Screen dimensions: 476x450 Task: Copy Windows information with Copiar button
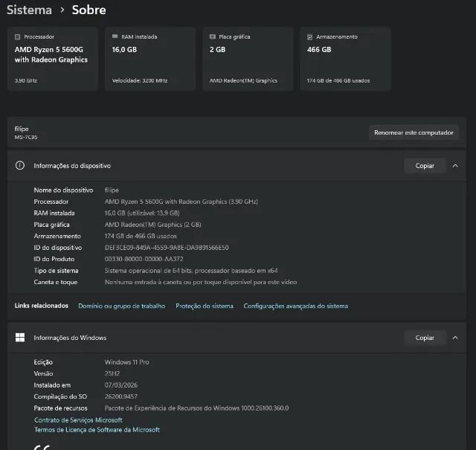(x=425, y=338)
